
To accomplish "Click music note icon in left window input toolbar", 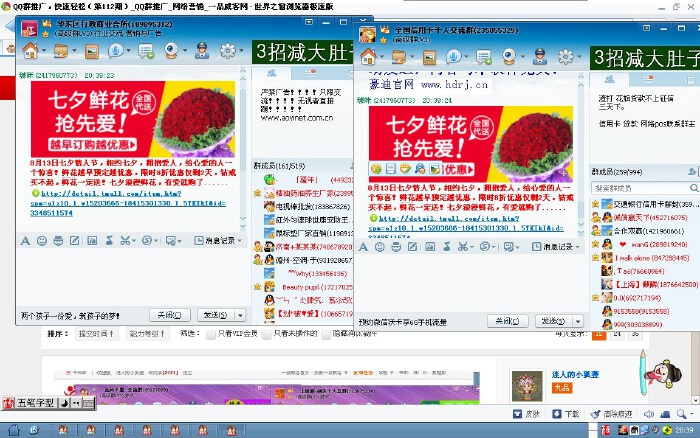I will click(x=109, y=241).
